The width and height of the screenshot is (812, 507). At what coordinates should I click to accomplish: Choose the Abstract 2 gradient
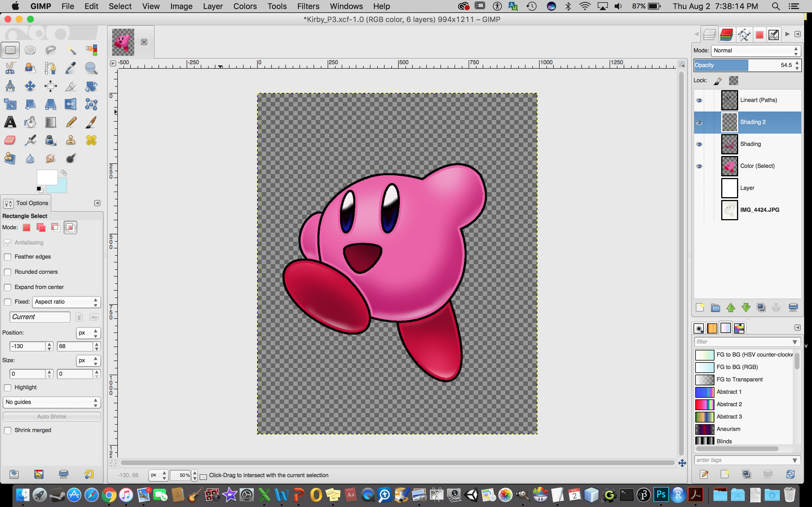coord(729,404)
